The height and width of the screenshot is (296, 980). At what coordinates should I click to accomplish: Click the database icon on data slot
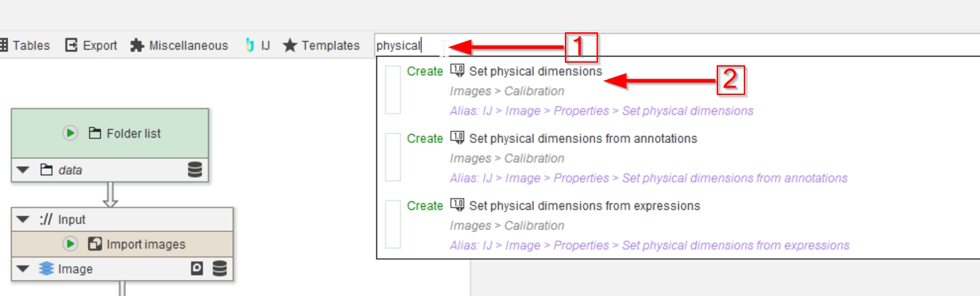[x=195, y=170]
